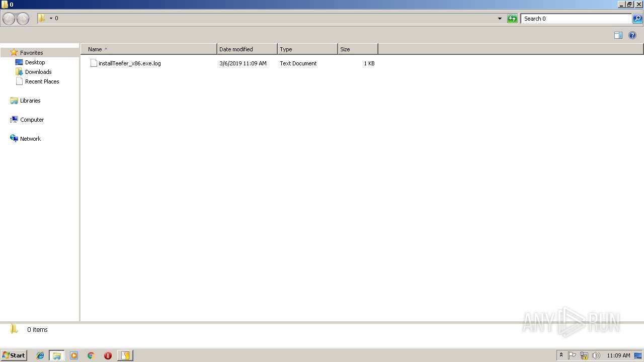Screen dimensions: 644x362
Task: Open Recent Places in the navigation pane
Action: [x=42, y=81]
